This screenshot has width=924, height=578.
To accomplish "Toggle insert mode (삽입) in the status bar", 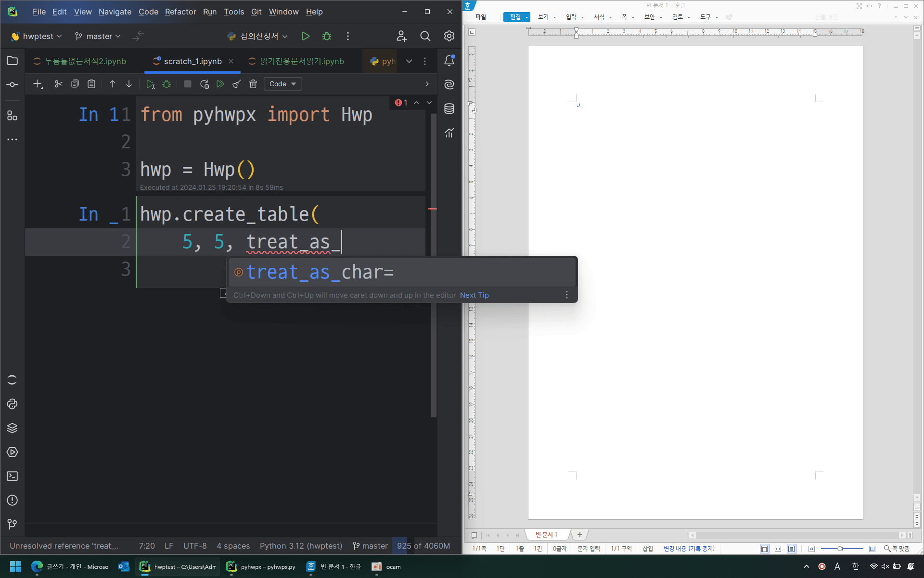I will [648, 549].
